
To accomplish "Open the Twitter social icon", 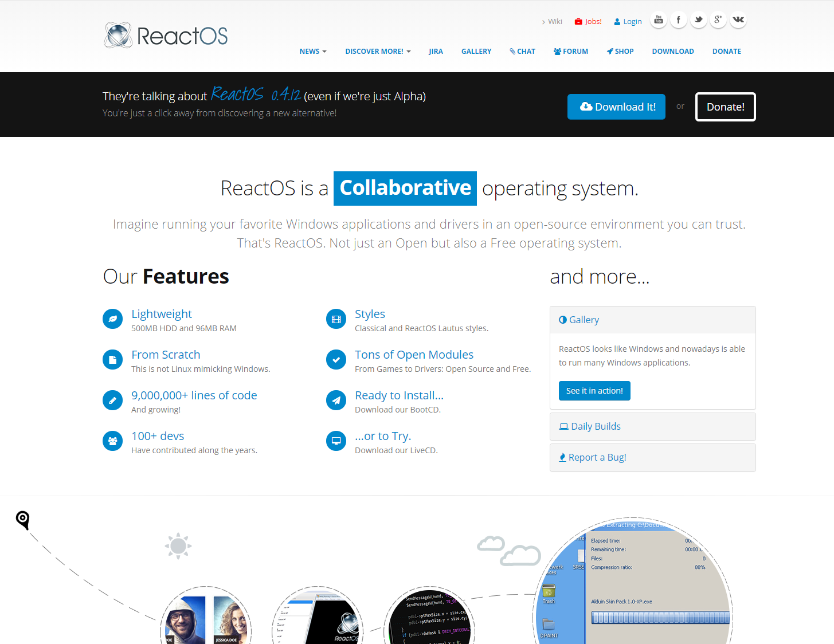I will tap(698, 20).
